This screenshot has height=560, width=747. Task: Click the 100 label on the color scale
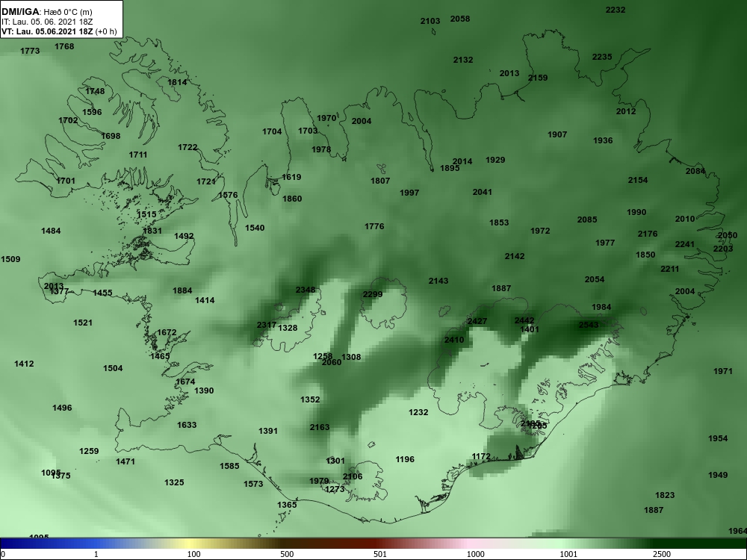point(193,554)
